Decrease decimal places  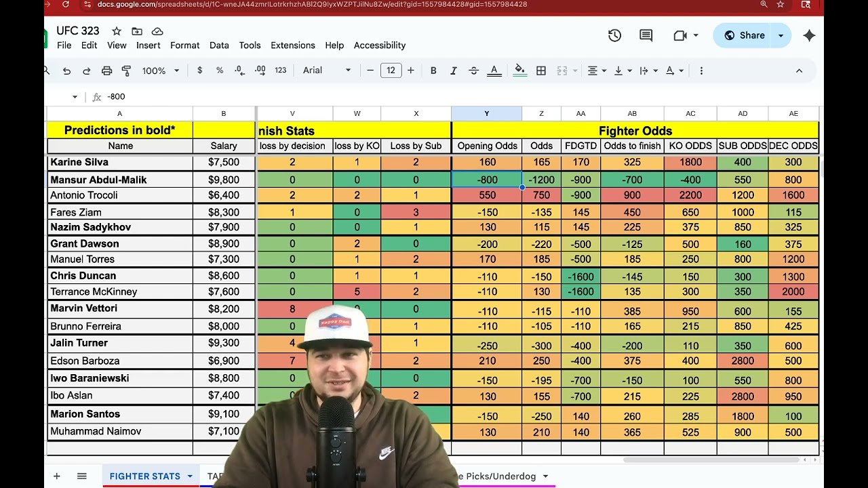click(239, 70)
